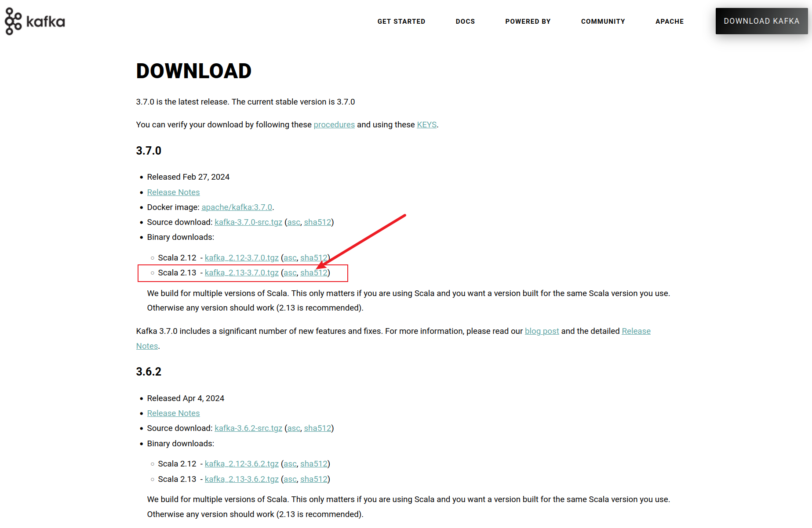Open sha512 checksum for kafka-3.6.2-src.tgz
This screenshot has height=528, width=812.
(317, 428)
